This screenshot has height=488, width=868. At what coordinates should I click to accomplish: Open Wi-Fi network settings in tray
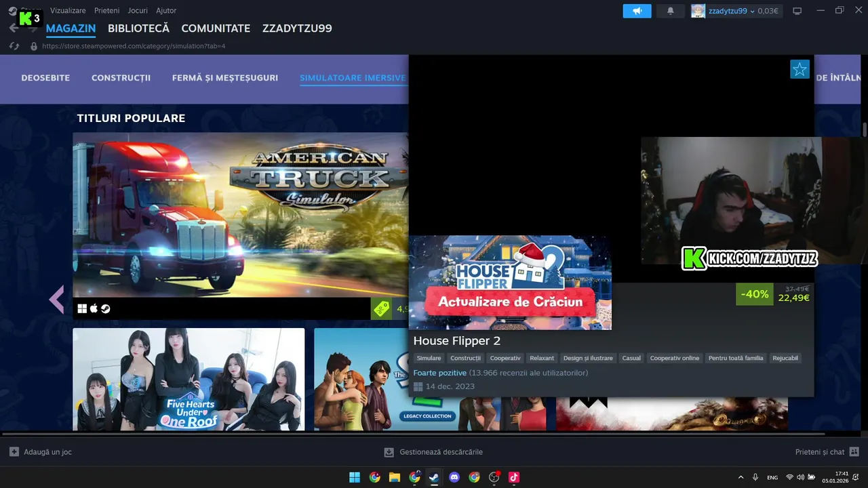tap(789, 477)
